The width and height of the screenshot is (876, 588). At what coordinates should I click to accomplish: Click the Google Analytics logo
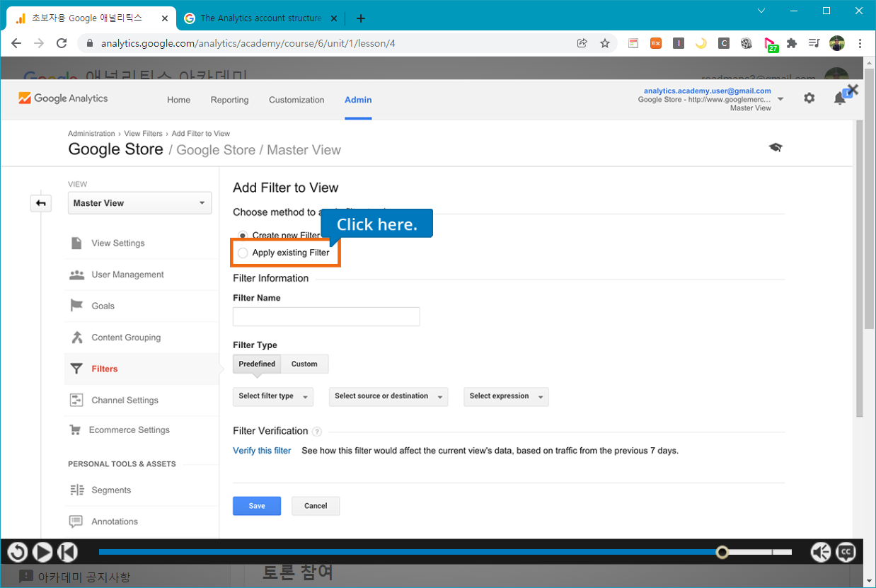pos(64,98)
